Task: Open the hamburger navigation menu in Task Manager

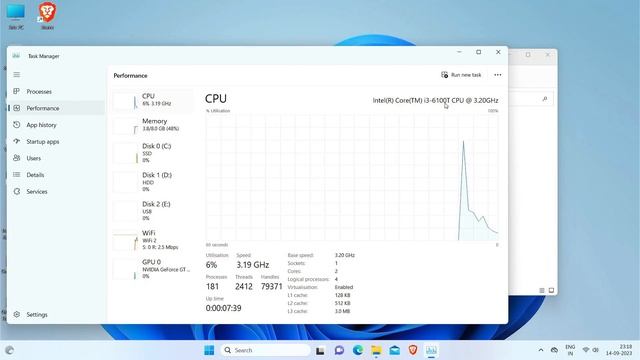Action: pyautogui.click(x=17, y=75)
